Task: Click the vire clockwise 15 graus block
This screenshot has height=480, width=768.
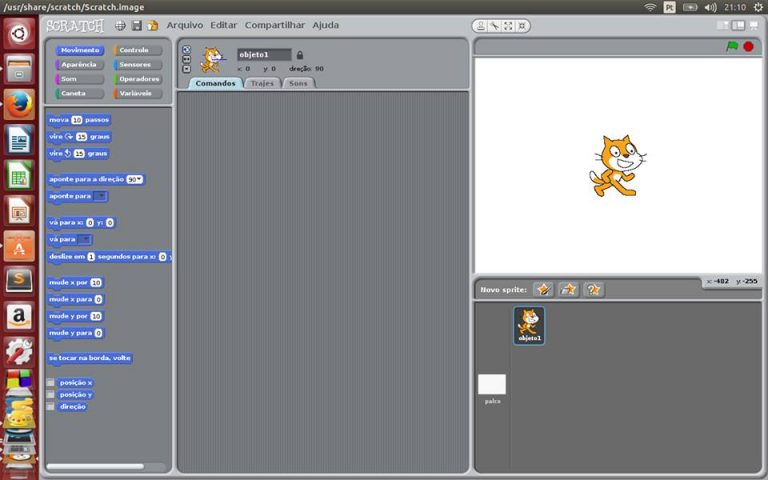Action: [x=79, y=137]
